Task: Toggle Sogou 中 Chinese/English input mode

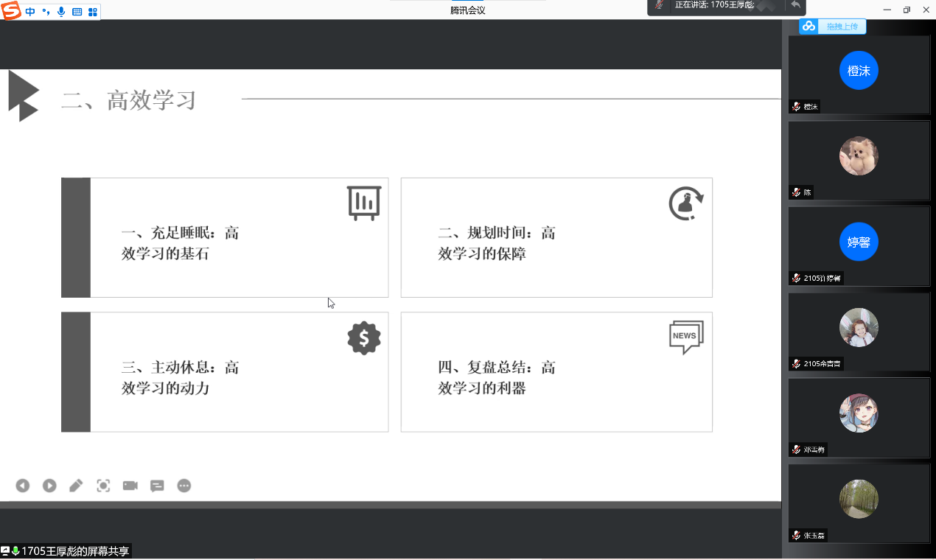Action: pos(30,12)
